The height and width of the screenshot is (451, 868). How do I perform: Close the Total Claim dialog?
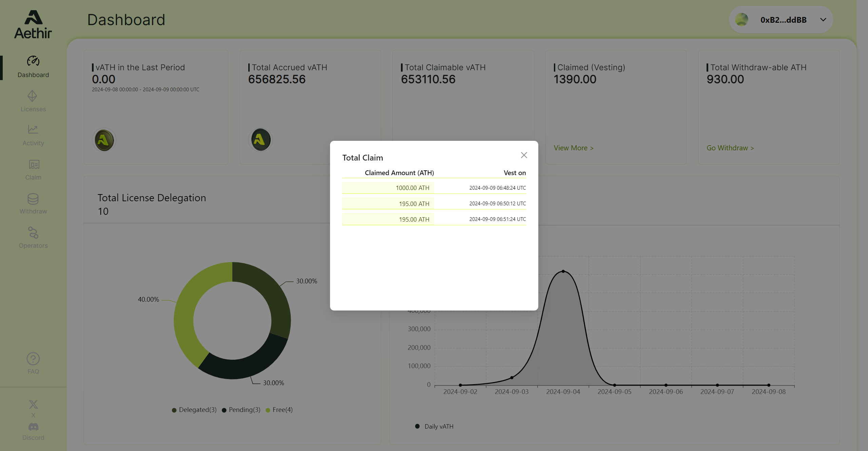click(x=524, y=155)
